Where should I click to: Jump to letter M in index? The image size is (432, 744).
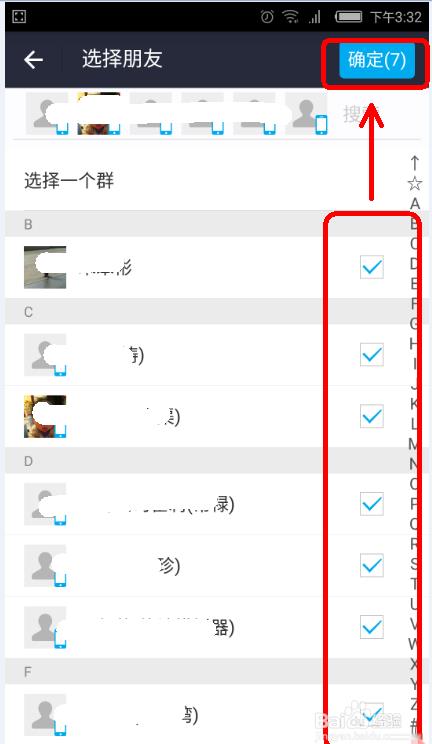click(x=414, y=444)
